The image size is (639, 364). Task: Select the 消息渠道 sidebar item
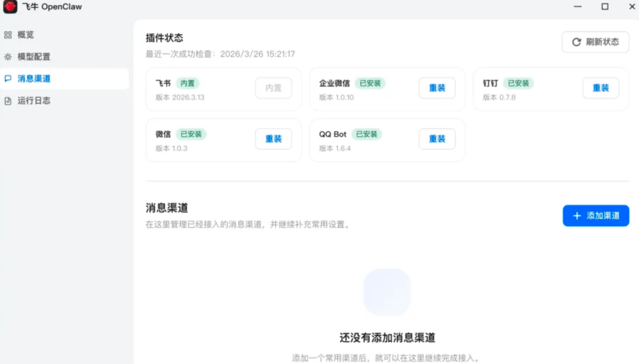(x=34, y=79)
